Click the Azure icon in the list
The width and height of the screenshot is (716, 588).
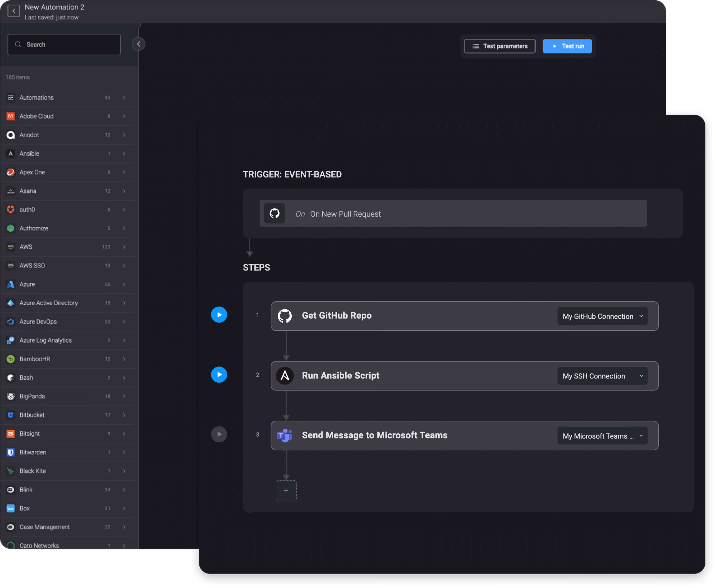[11, 284]
